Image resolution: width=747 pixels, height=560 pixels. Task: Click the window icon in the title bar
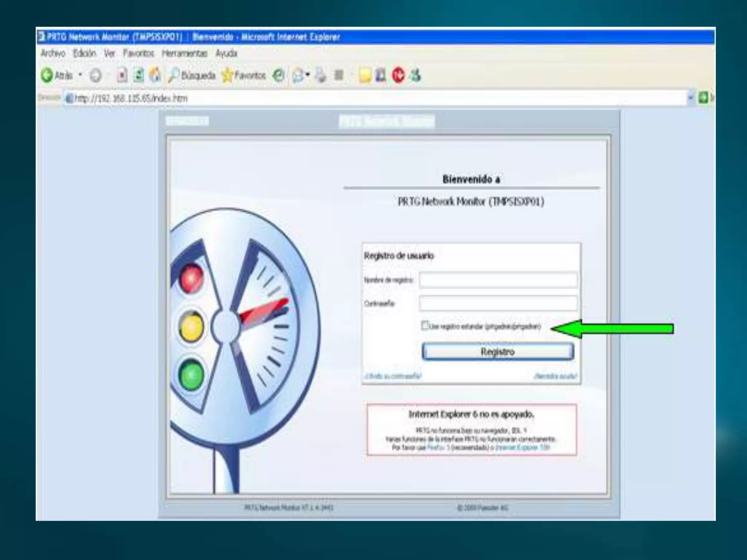pos(41,37)
